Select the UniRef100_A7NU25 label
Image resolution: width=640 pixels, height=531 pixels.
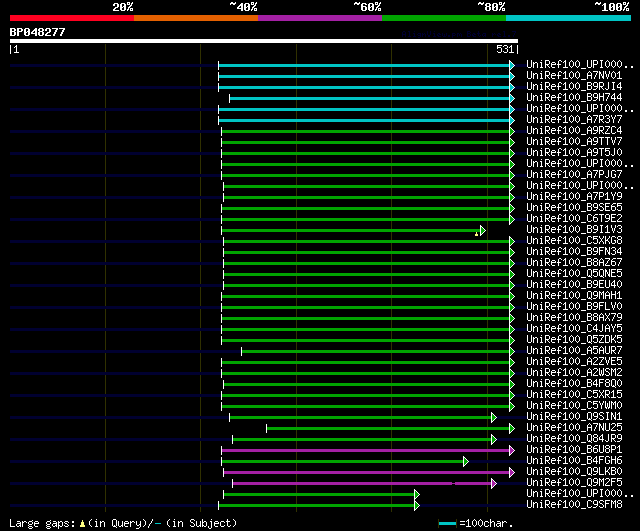574,428
